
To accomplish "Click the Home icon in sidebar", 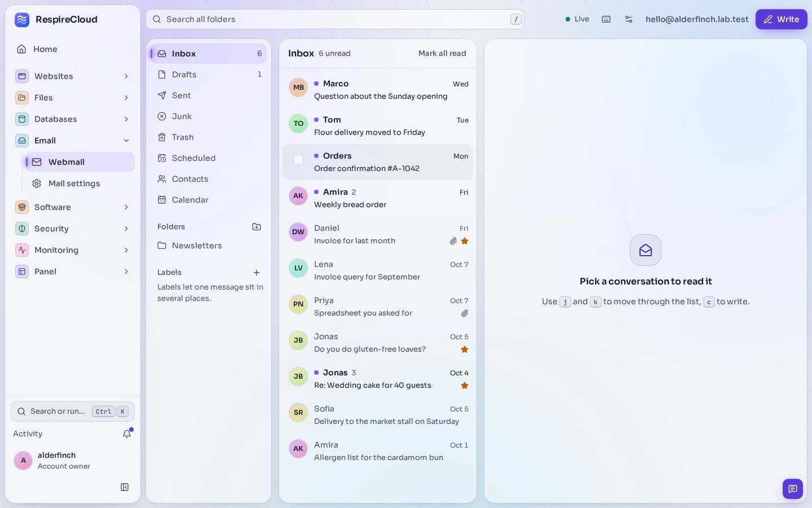I will click(x=21, y=49).
